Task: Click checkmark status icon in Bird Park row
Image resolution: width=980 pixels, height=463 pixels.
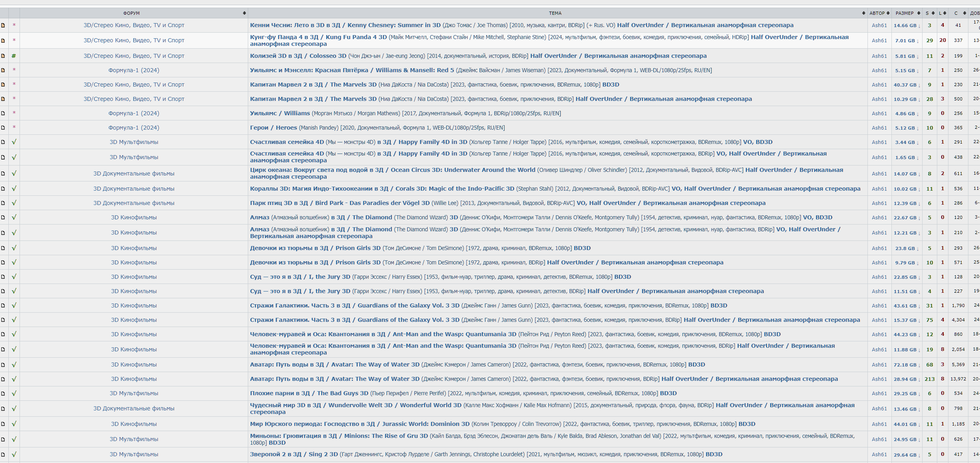Action: click(14, 203)
